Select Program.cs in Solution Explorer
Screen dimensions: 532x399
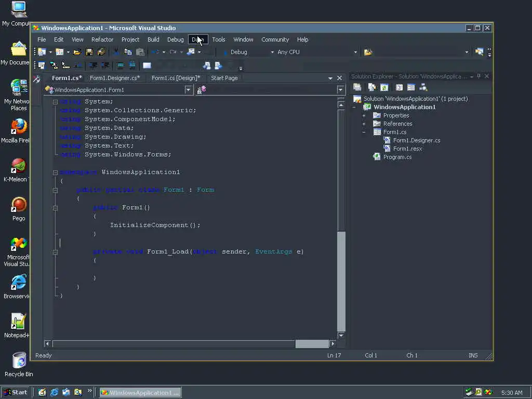(397, 157)
